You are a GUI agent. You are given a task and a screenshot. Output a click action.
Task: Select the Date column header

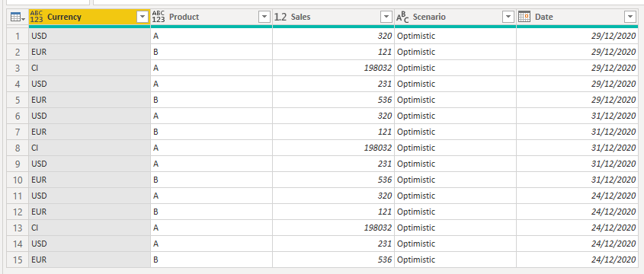pyautogui.click(x=577, y=17)
